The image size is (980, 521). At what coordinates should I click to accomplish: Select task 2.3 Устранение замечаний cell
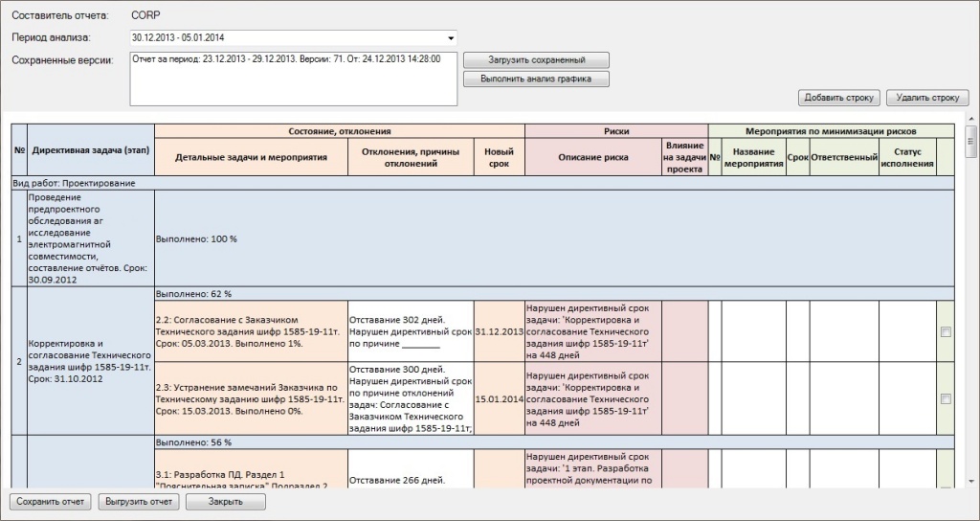251,399
